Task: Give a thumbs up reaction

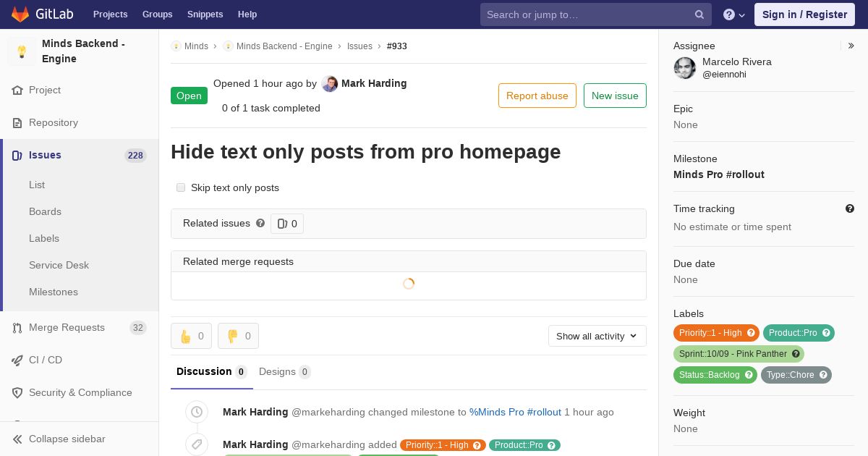Action: 191,336
